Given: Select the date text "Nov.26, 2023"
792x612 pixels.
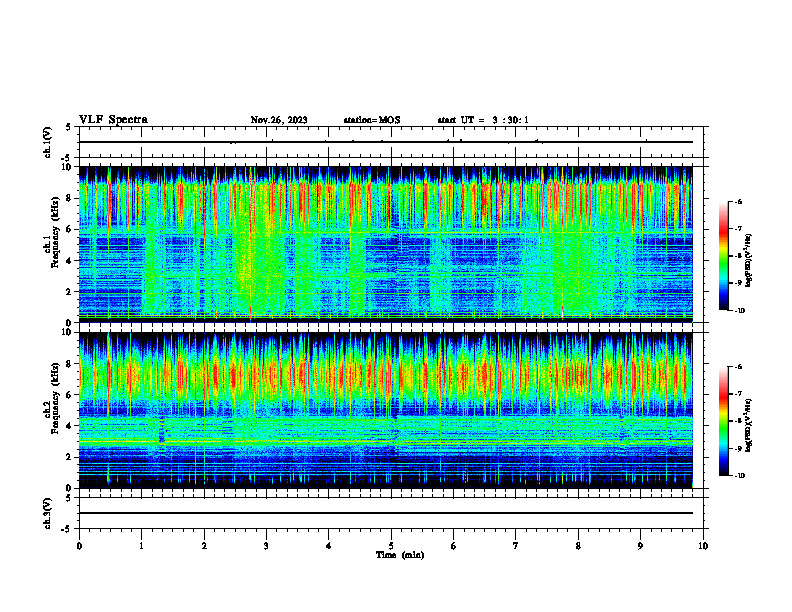Looking at the screenshot, I should [279, 120].
